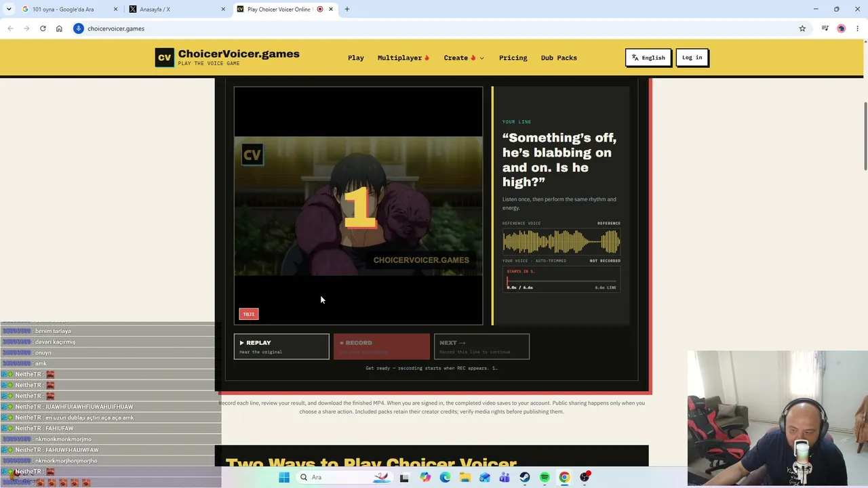This screenshot has width=868, height=488.
Task: Open a new browser tab
Action: click(x=347, y=9)
